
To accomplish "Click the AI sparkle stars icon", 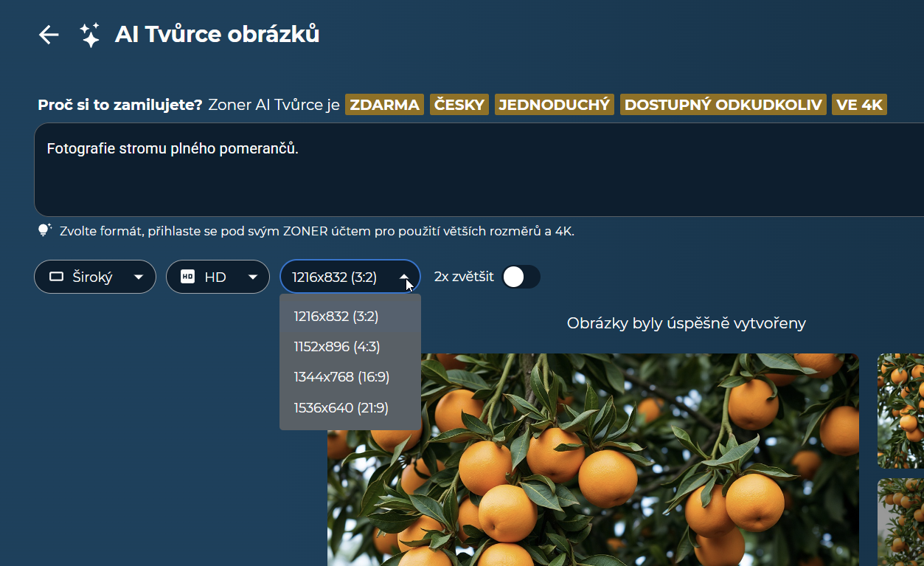I will pyautogui.click(x=89, y=35).
